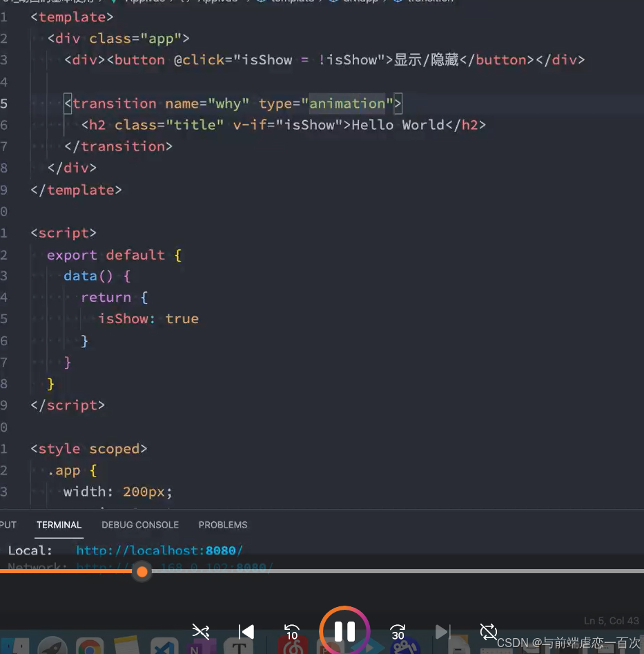Place cursor on the opening <template> tag line
Screen dimensions: 644x654
tap(72, 17)
